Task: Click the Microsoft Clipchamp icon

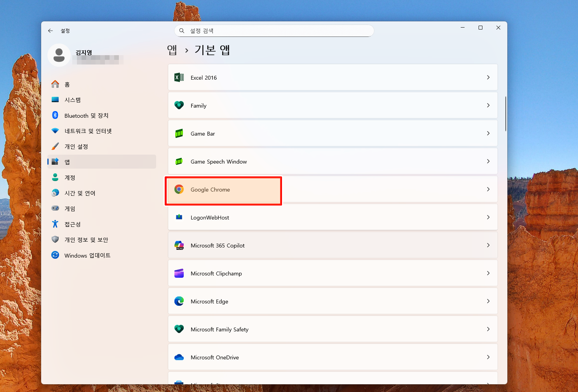Action: pyautogui.click(x=179, y=273)
